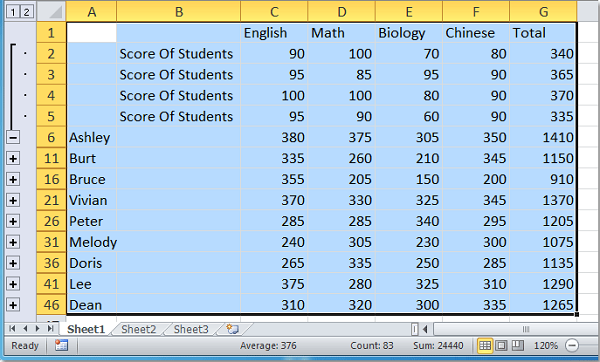The image size is (600, 362).
Task: Click the zoom out minus icon
Action: (572, 346)
